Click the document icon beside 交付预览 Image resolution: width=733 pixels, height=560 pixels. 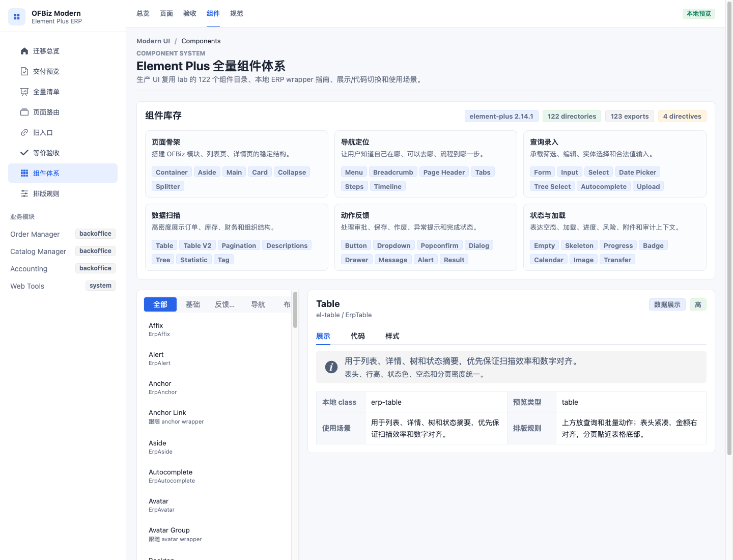[24, 71]
